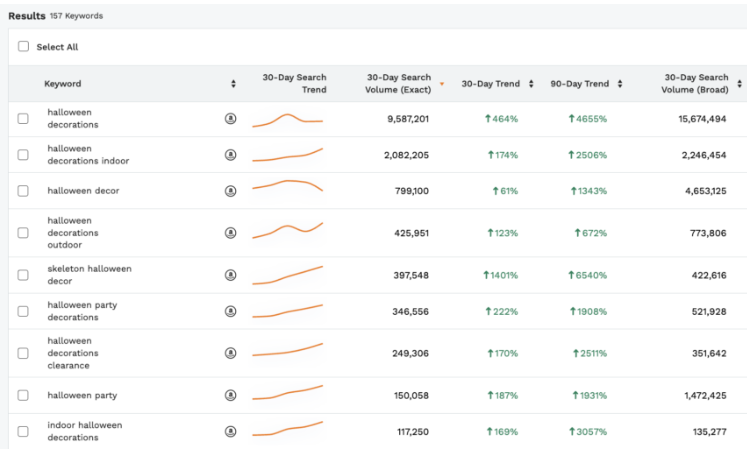Click trend sparkline for halloween decor
This screenshot has height=456, width=747.
click(287, 187)
